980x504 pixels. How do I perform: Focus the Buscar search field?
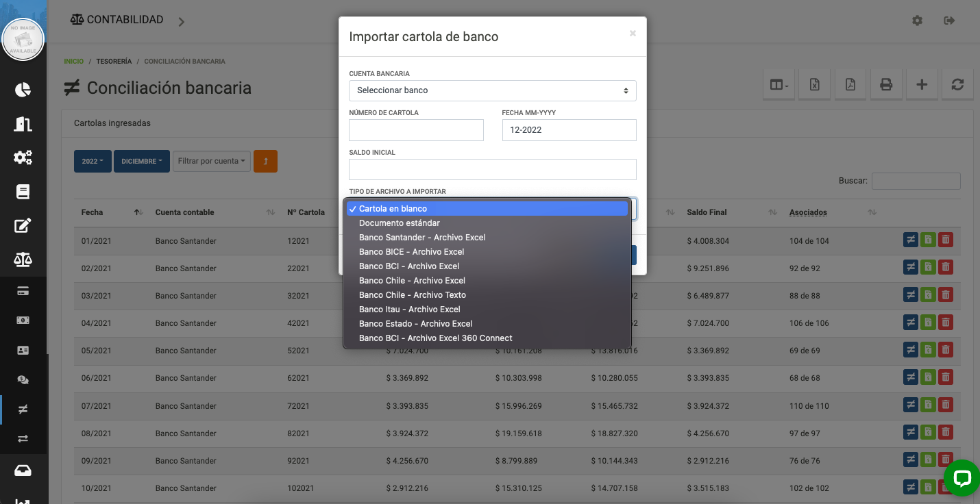click(x=916, y=181)
